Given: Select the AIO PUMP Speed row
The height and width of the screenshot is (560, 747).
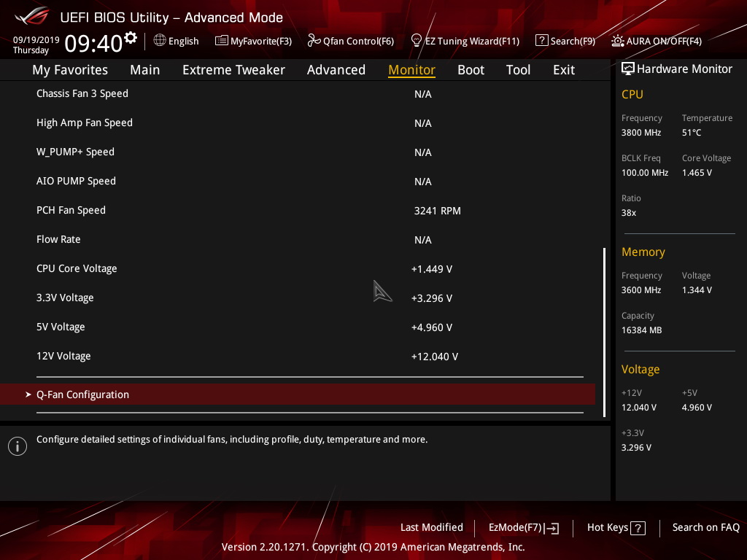Looking at the screenshot, I should tap(298, 181).
